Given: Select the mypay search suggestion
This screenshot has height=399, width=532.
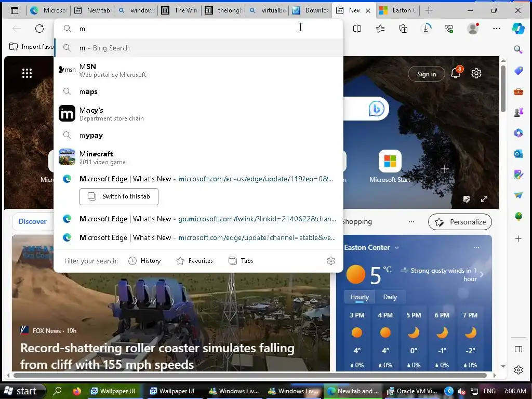Looking at the screenshot, I should tap(198, 136).
